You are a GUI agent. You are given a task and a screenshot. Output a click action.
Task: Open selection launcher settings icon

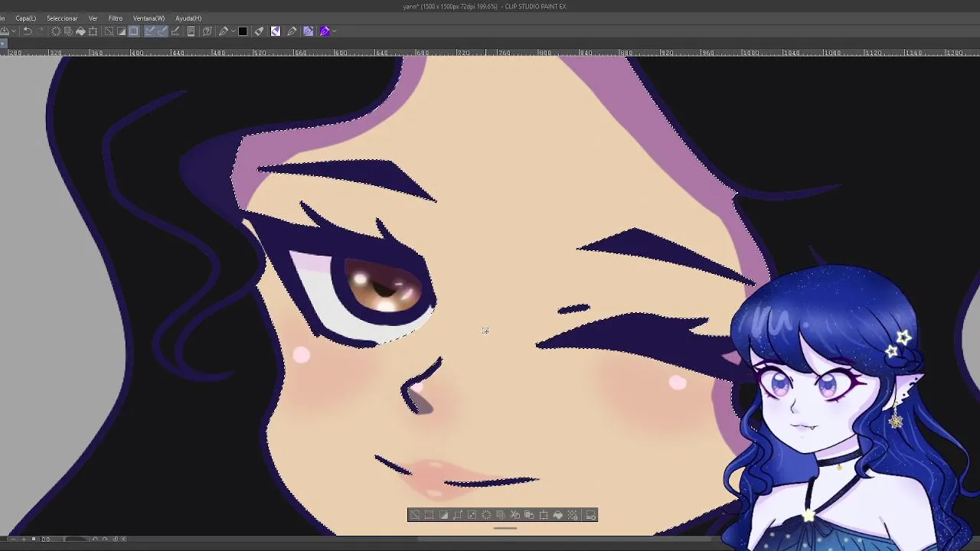[x=591, y=515]
